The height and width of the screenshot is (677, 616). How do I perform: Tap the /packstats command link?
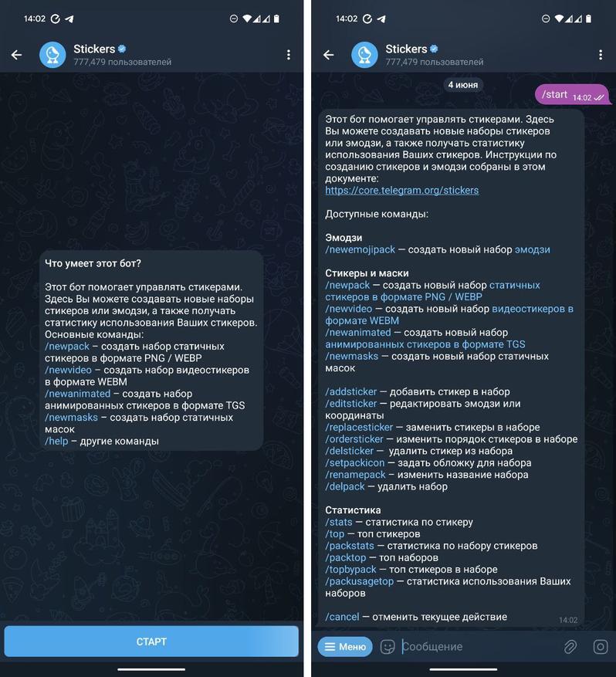pos(350,546)
